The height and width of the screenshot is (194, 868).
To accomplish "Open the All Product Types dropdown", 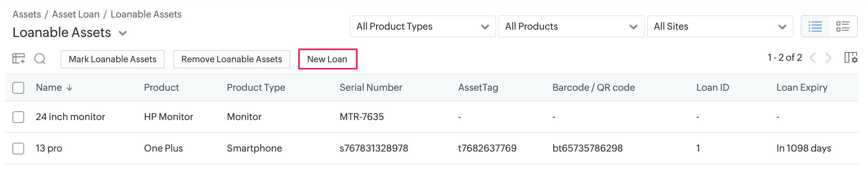I will (x=423, y=26).
